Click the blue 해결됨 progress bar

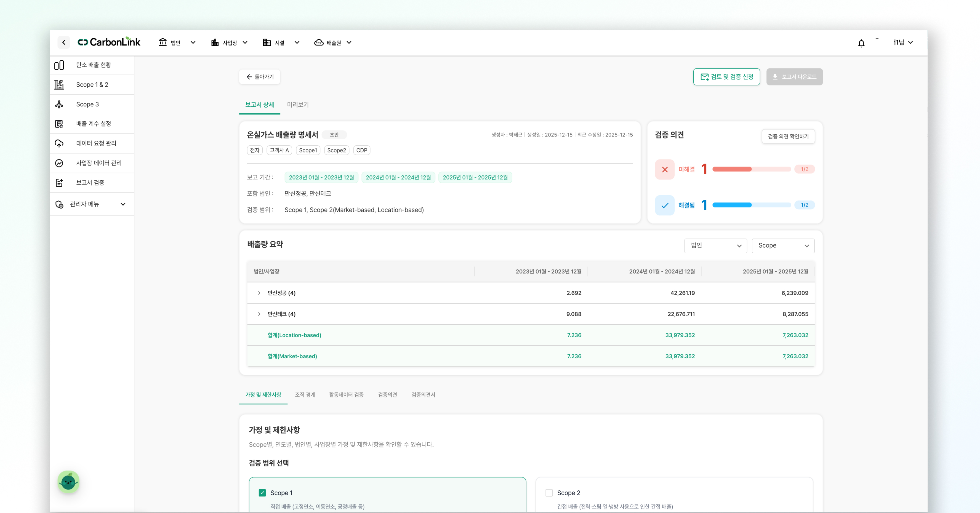coord(751,205)
